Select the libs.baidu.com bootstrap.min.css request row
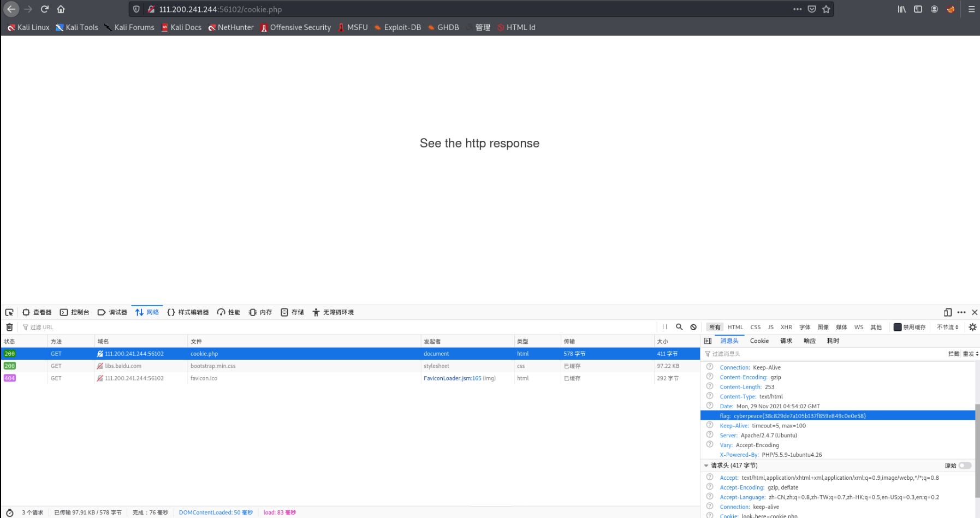 (350, 366)
